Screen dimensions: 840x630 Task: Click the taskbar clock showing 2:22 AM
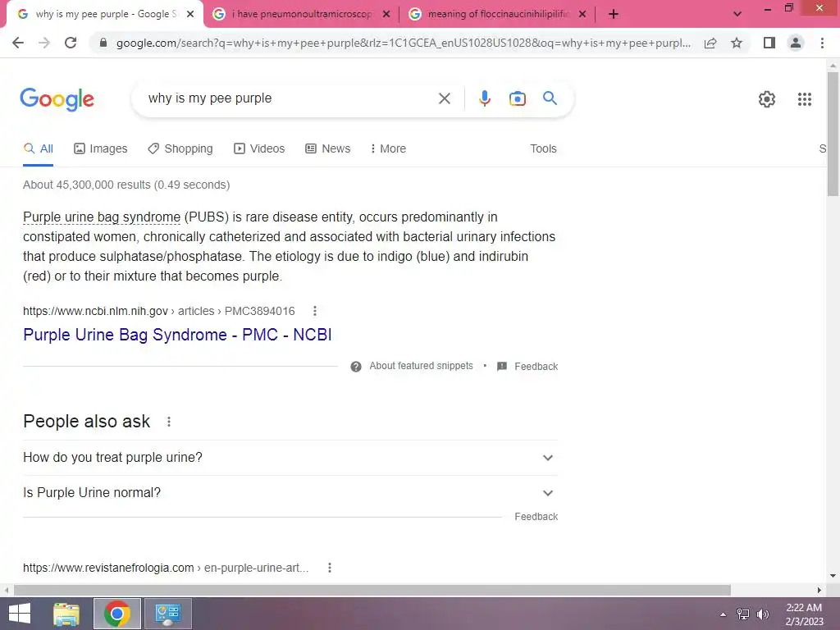(804, 614)
